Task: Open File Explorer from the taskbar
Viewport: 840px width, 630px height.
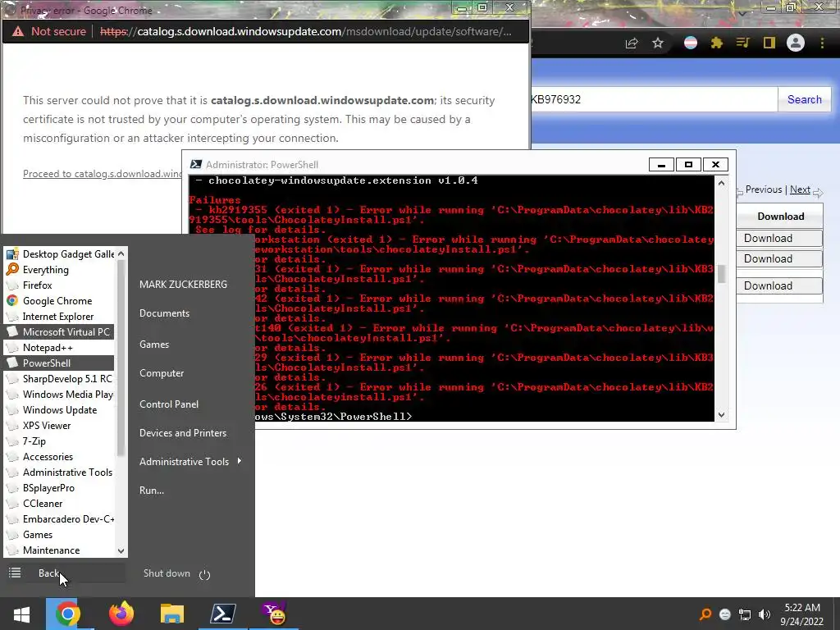Action: click(x=172, y=614)
